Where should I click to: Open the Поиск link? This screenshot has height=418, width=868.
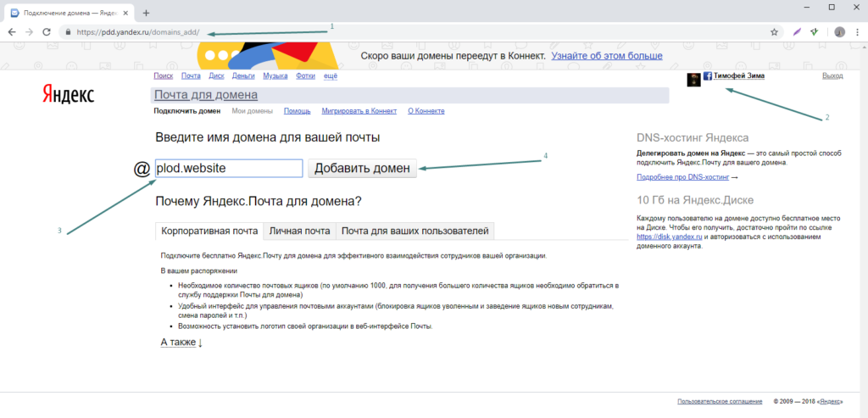coord(164,75)
